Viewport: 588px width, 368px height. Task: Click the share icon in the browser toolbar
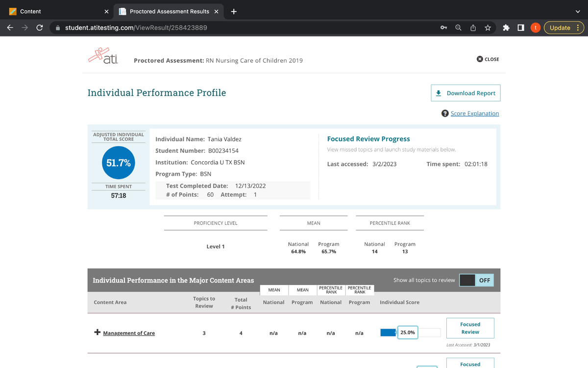click(473, 27)
